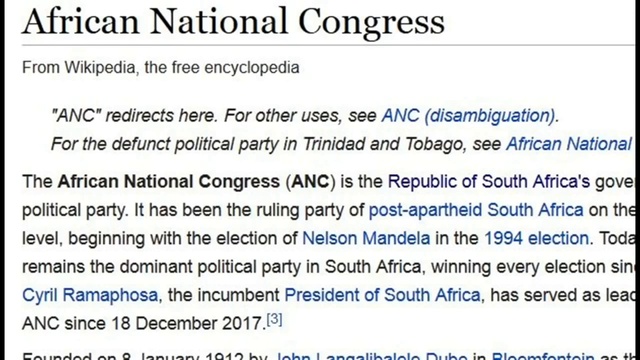Jump to citation reference [3]

(274, 319)
